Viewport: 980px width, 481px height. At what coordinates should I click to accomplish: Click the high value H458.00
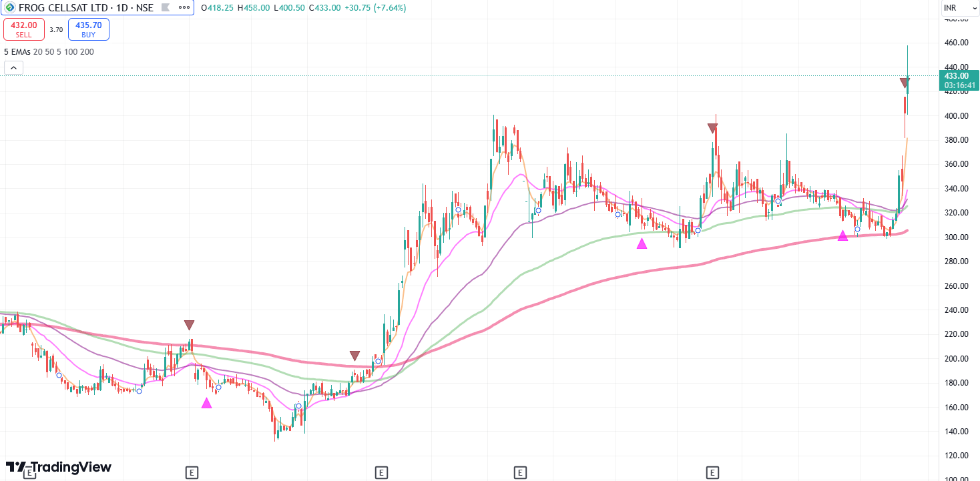click(254, 8)
